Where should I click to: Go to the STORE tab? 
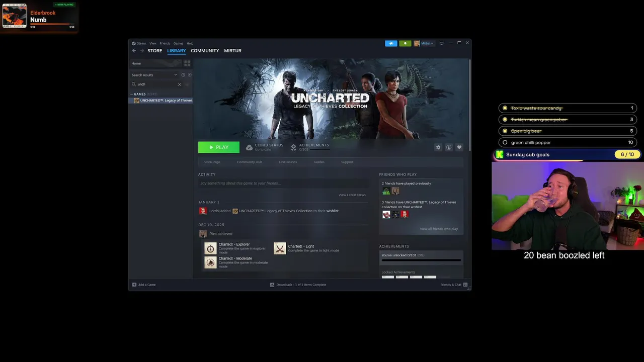[154, 51]
